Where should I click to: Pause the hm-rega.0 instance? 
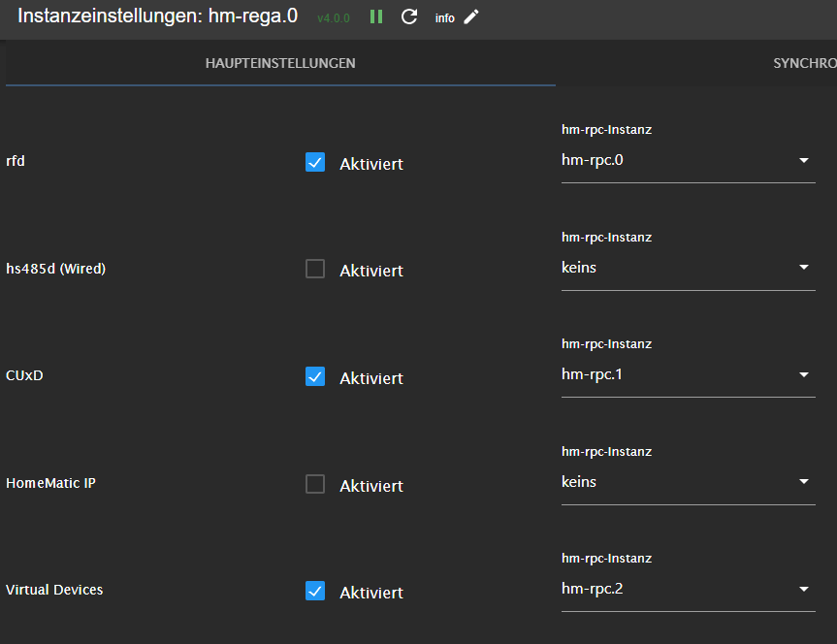pyautogui.click(x=376, y=17)
